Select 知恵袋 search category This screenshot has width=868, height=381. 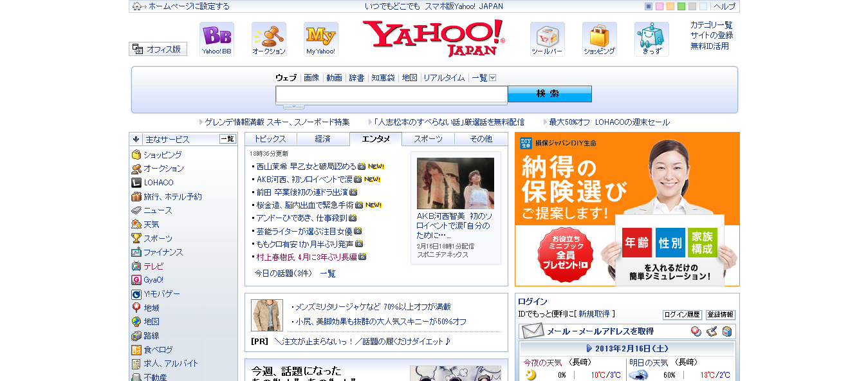click(x=383, y=78)
